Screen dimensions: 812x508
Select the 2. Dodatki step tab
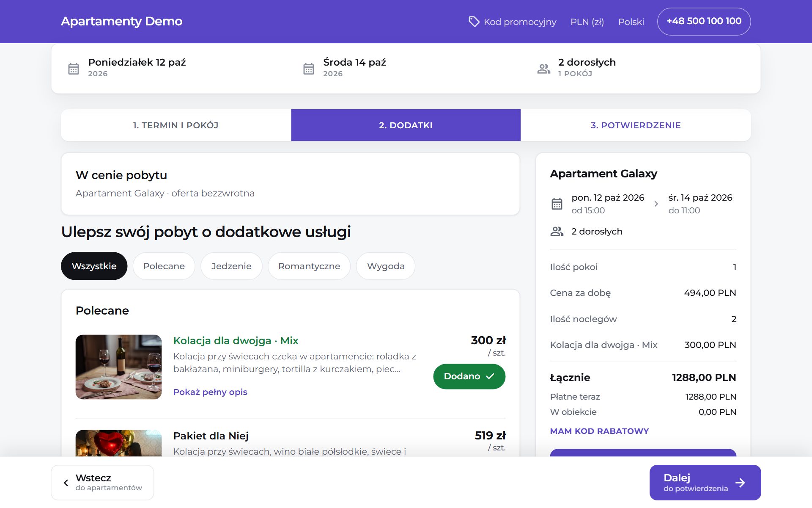(x=406, y=125)
